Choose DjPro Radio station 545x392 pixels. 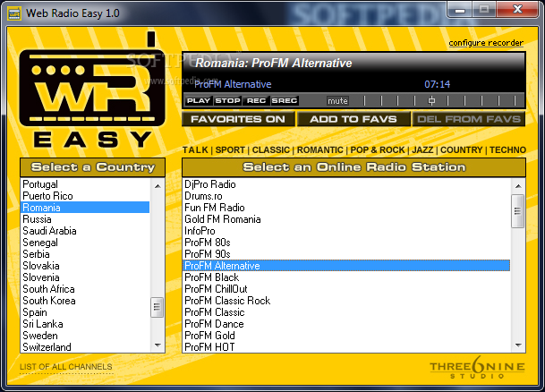pos(346,184)
